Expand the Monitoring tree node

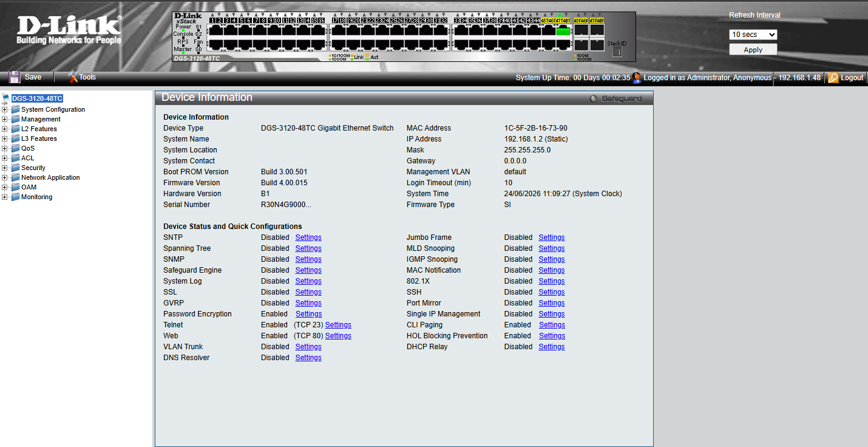[x=5, y=197]
